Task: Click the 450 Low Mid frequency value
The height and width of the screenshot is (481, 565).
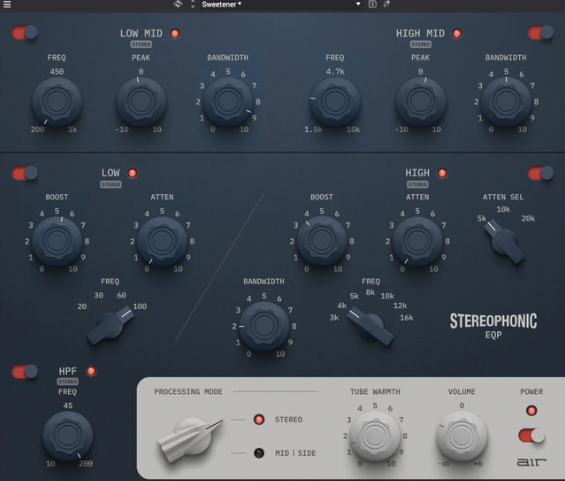Action: click(x=57, y=71)
